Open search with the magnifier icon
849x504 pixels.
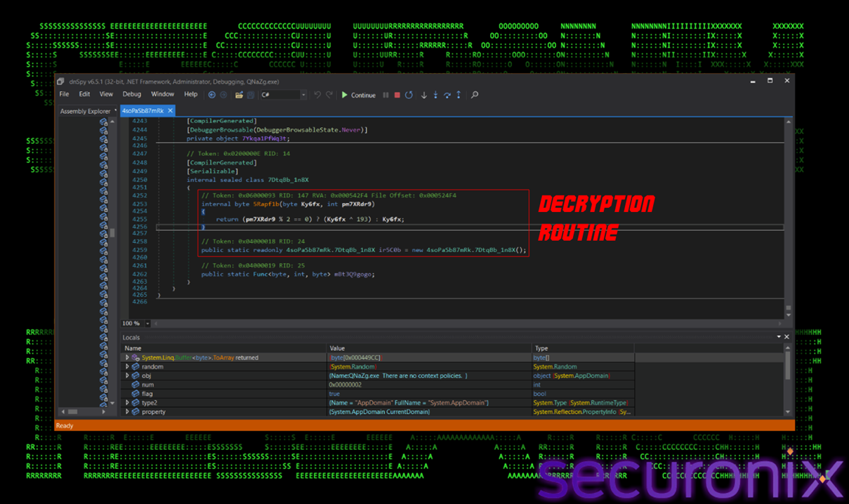pyautogui.click(x=475, y=95)
